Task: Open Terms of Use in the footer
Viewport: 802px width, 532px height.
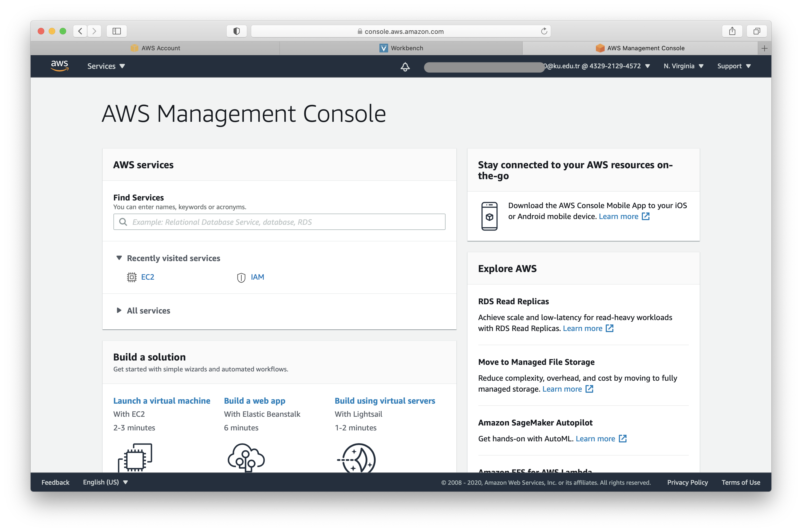Action: click(x=740, y=482)
